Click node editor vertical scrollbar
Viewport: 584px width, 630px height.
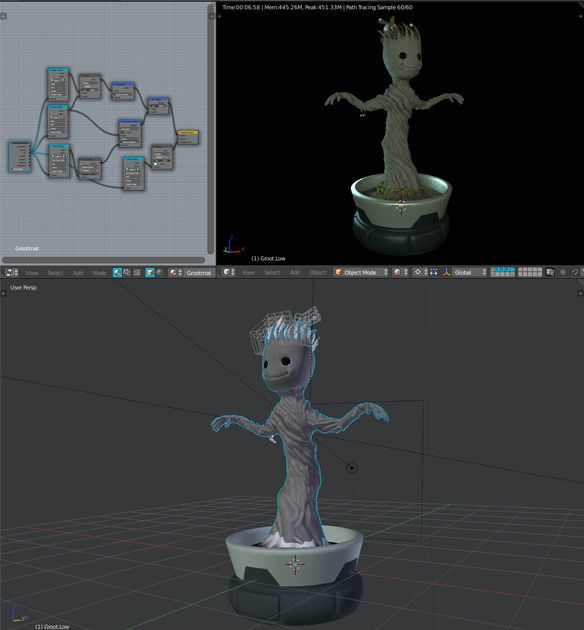(x=211, y=129)
